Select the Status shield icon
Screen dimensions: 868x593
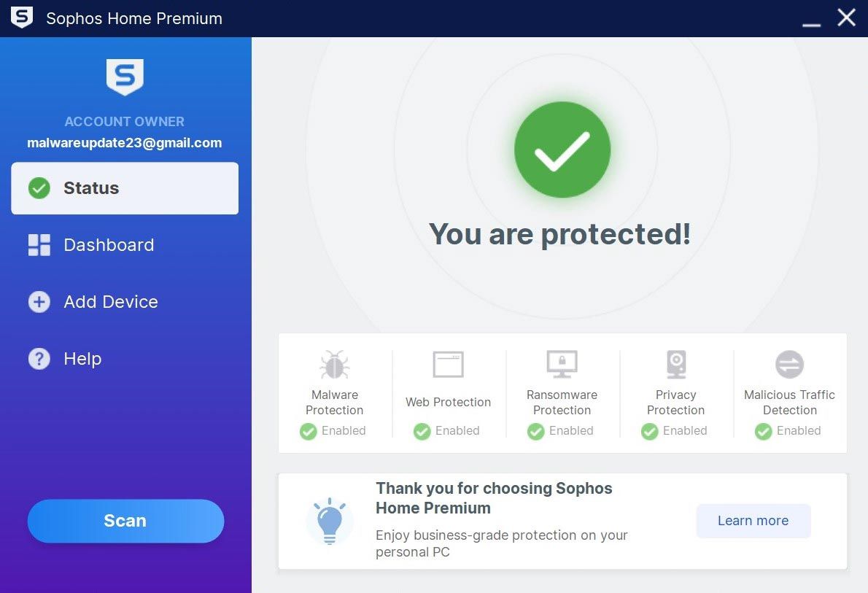39,188
